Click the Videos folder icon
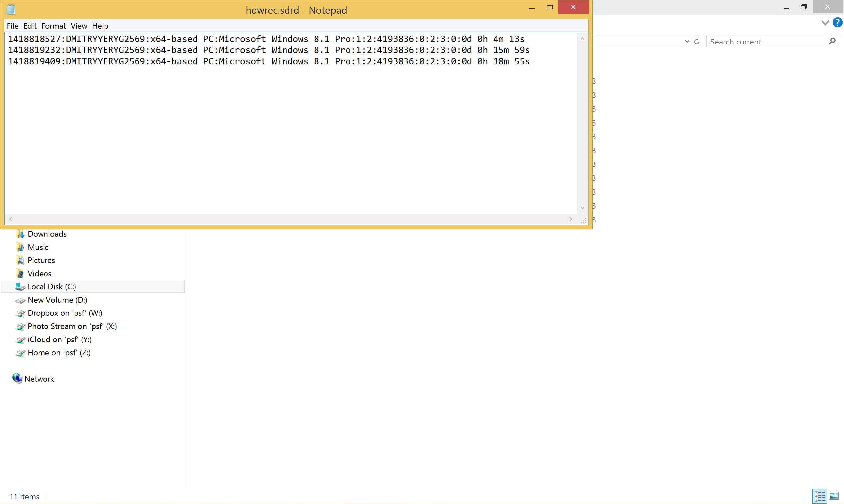This screenshot has width=844, height=504. pos(20,274)
